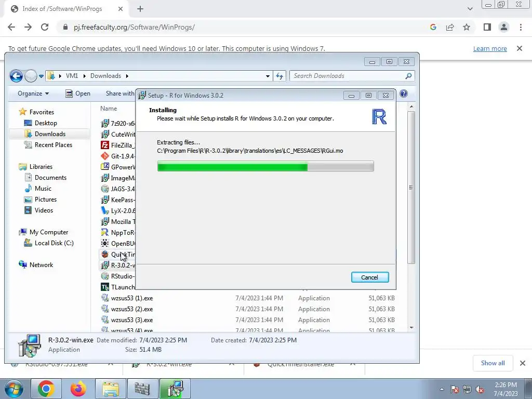
Task: Show hidden system tray icons
Action: pyautogui.click(x=442, y=389)
